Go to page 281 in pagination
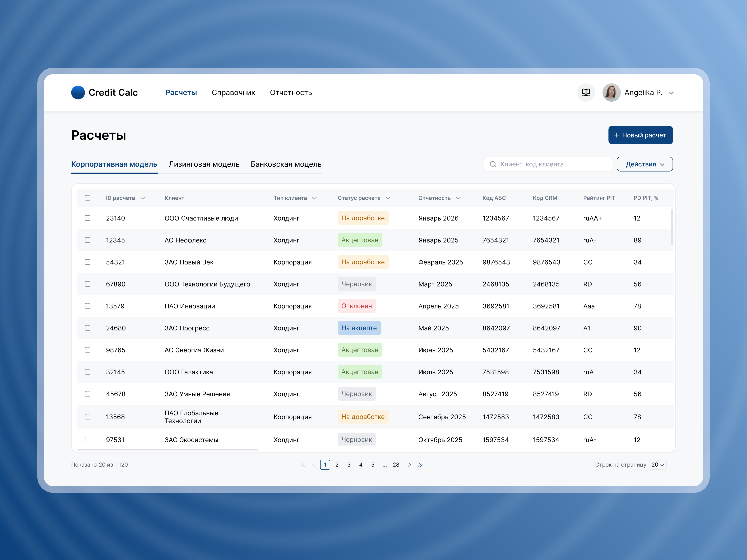Viewport: 747px width, 560px height. [x=397, y=464]
